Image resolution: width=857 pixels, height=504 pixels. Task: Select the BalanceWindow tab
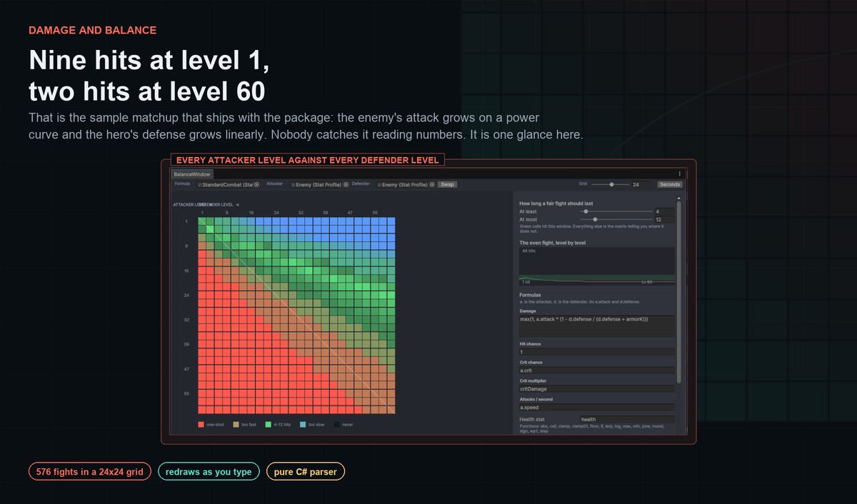192,173
